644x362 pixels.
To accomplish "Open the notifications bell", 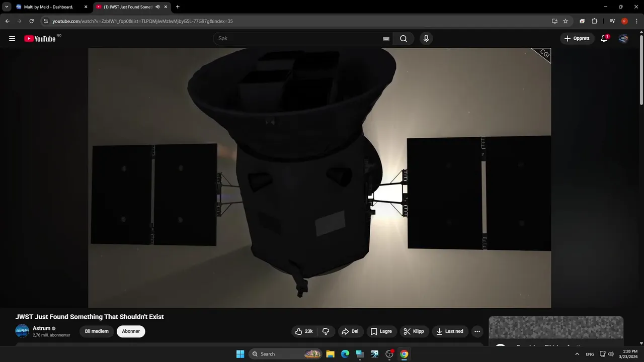I will point(604,39).
